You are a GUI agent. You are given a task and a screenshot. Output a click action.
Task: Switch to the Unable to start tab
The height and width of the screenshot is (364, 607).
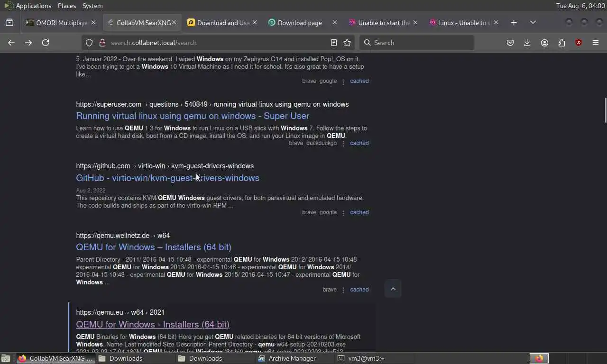pyautogui.click(x=384, y=22)
